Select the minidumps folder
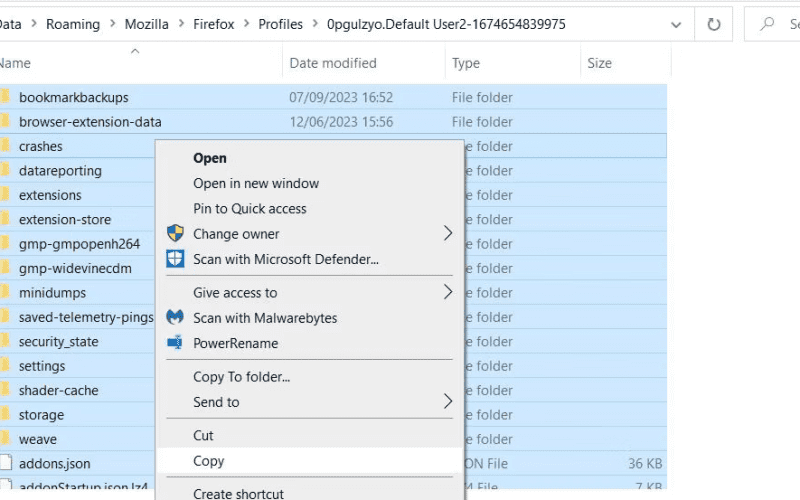Image resolution: width=800 pixels, height=500 pixels. coord(52,293)
